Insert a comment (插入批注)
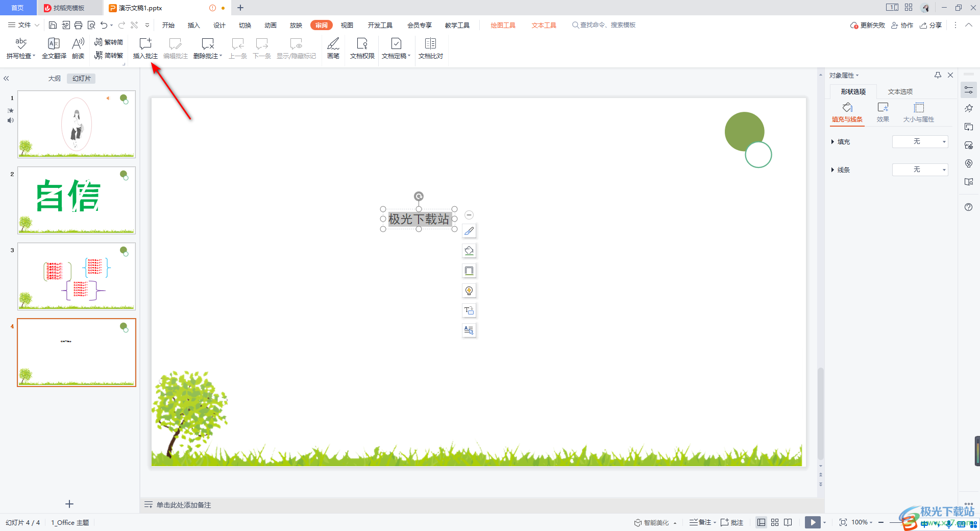This screenshot has height=531, width=980. point(145,49)
